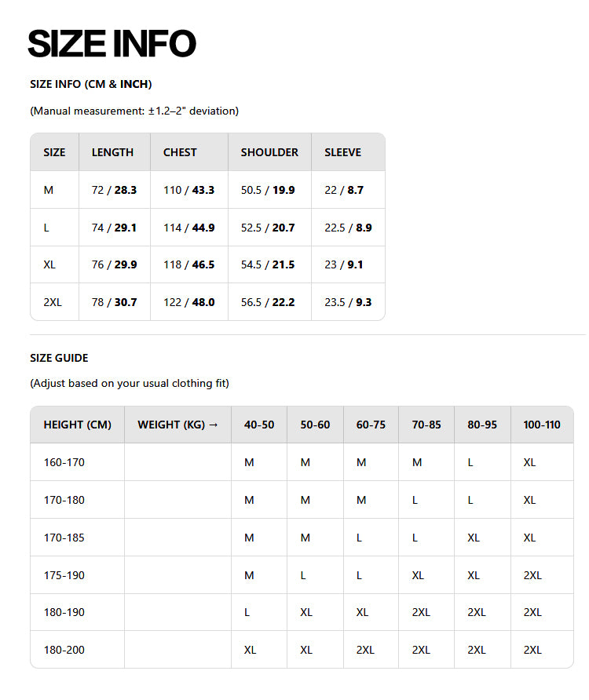Click the 175-190 height row label
589x700 pixels.
pyautogui.click(x=64, y=575)
